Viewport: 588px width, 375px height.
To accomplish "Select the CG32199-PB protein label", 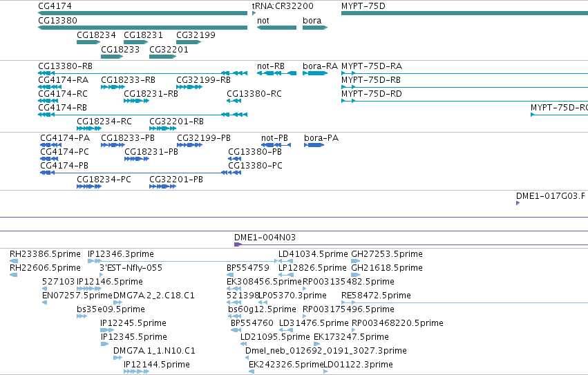I will tap(204, 138).
